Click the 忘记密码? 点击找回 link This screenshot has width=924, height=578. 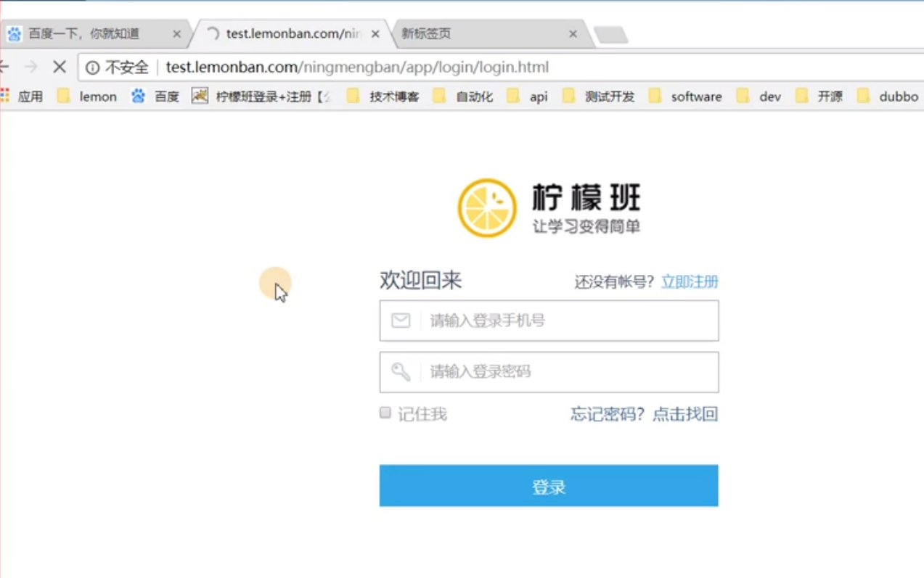coord(644,414)
